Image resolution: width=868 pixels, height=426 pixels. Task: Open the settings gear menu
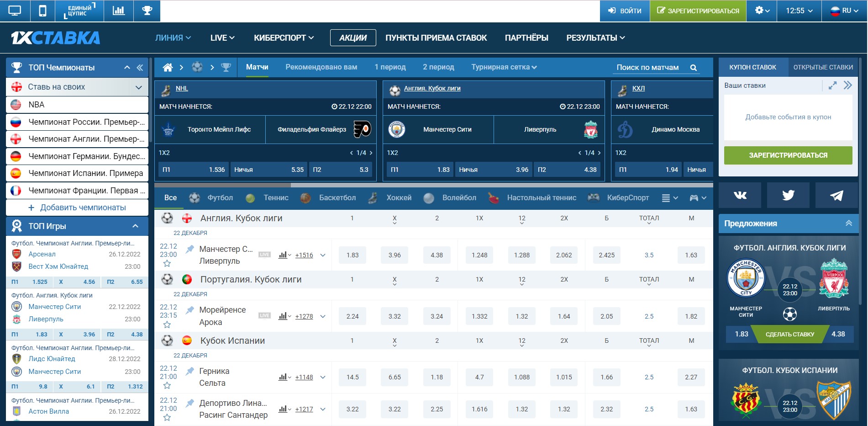[x=762, y=11]
